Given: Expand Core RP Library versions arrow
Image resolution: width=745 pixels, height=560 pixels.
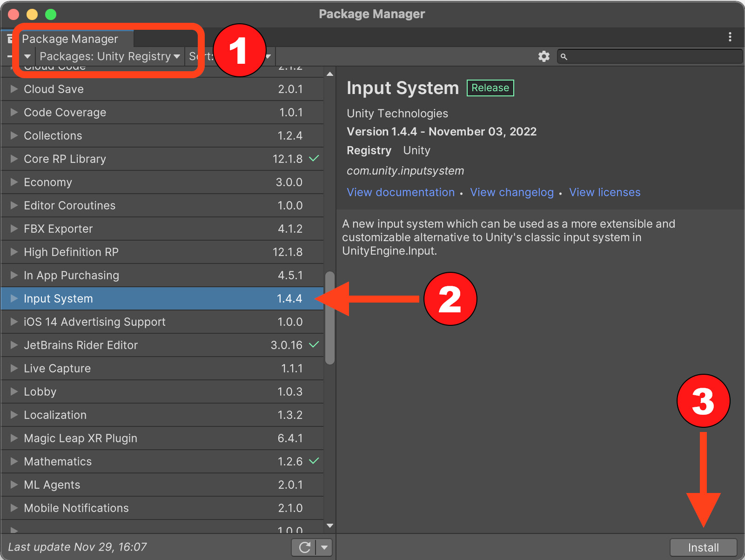Looking at the screenshot, I should point(14,159).
